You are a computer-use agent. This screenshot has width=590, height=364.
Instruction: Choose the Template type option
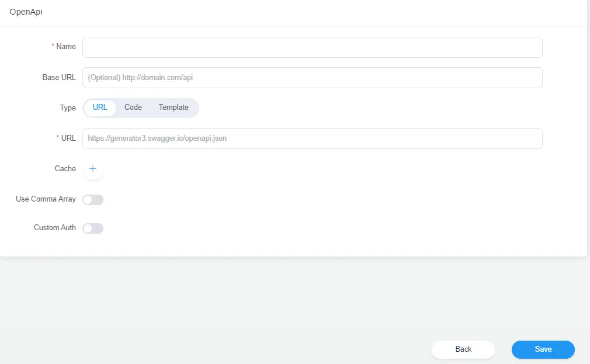click(x=173, y=108)
